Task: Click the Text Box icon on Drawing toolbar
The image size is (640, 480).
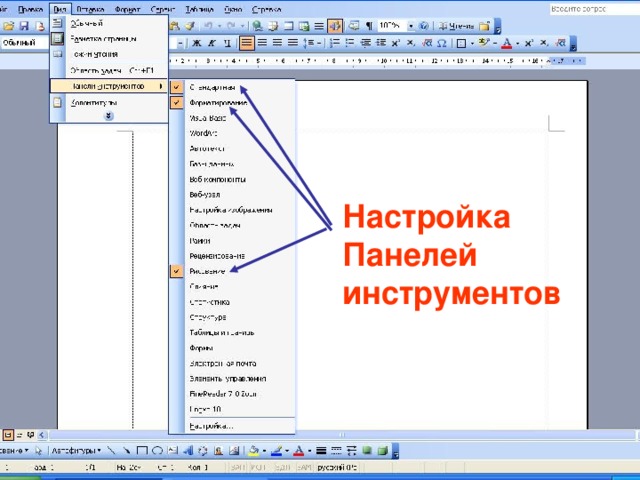Action: pos(173,451)
